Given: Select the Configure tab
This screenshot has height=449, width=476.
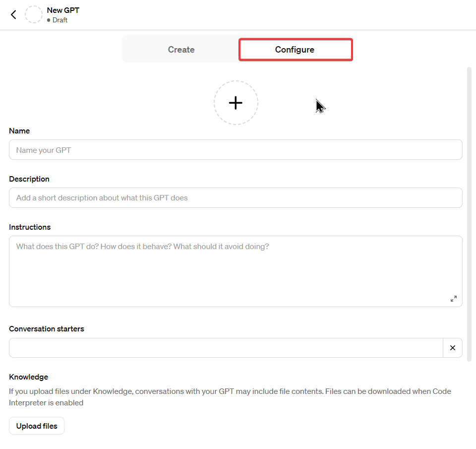Looking at the screenshot, I should coord(295,50).
